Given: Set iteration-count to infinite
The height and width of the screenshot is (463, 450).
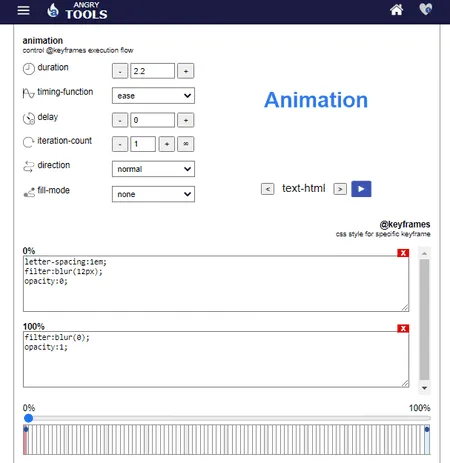Looking at the screenshot, I should coord(186,144).
